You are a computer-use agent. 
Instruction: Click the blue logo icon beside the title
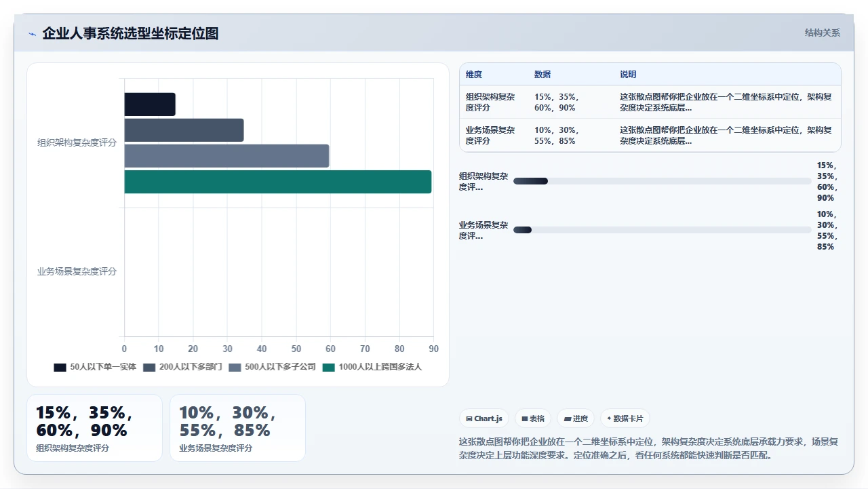tap(32, 34)
